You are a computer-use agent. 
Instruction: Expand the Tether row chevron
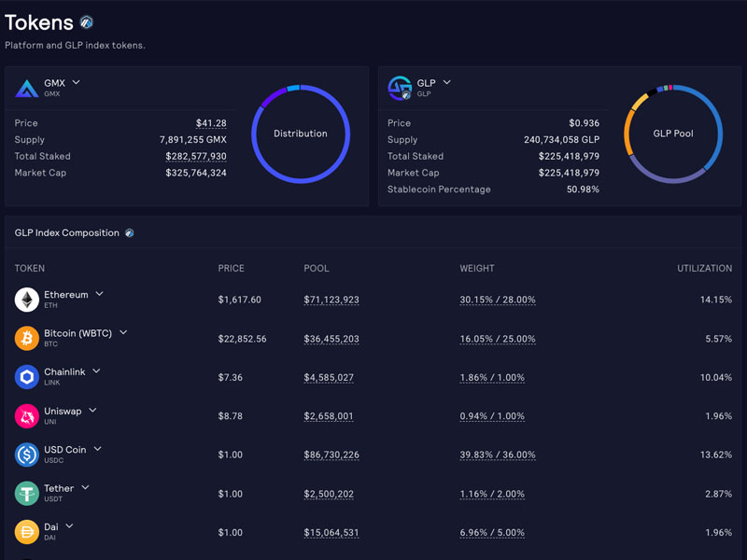(85, 487)
